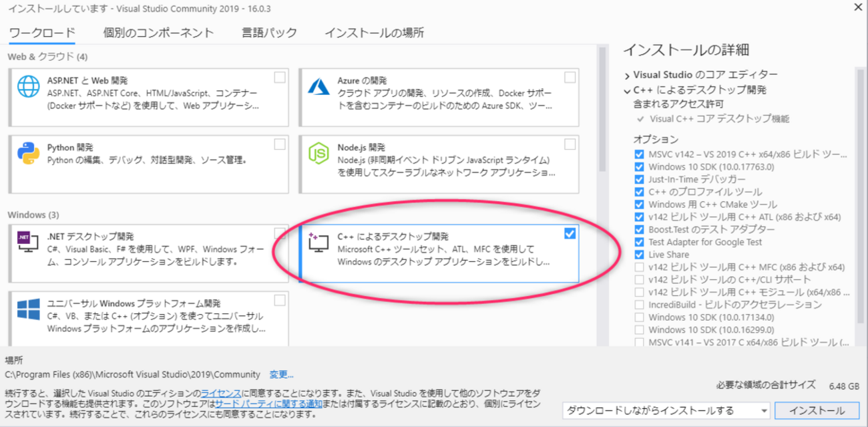Click the 含まれるアクセス許可 label

pyautogui.click(x=678, y=104)
